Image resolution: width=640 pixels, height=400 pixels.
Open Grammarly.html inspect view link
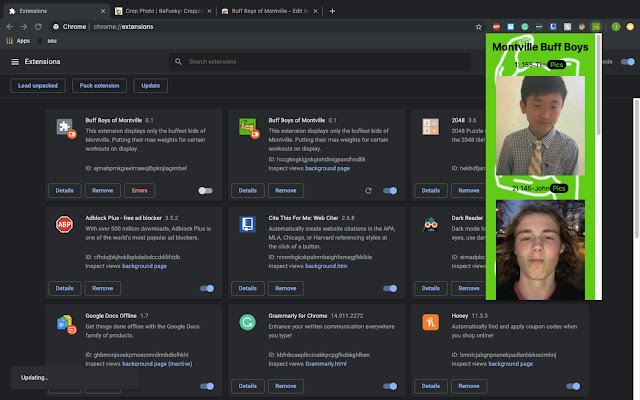click(x=326, y=364)
